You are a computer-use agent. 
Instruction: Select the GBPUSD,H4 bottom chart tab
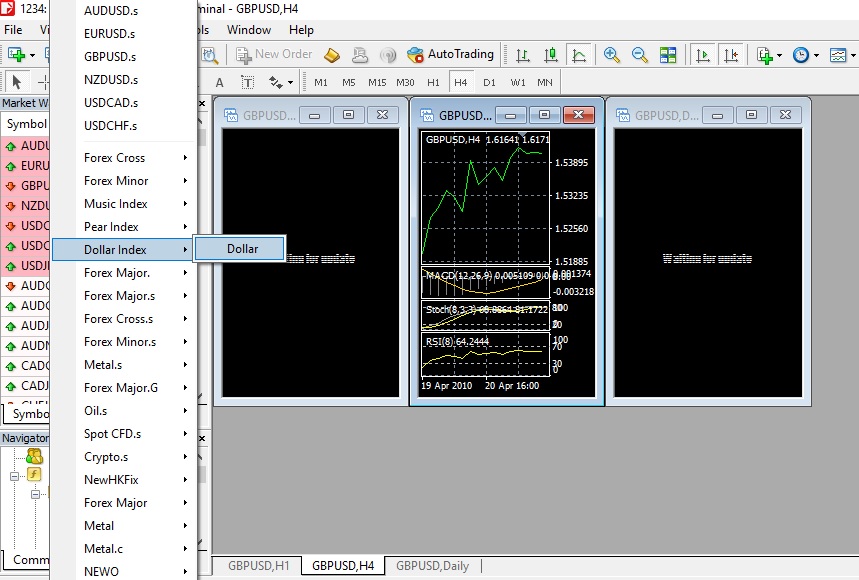coord(343,566)
